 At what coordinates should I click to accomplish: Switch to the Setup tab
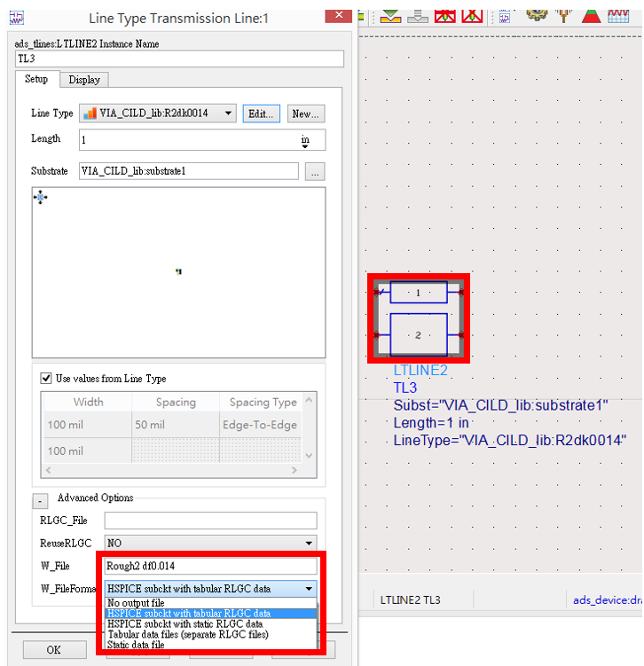click(x=36, y=79)
